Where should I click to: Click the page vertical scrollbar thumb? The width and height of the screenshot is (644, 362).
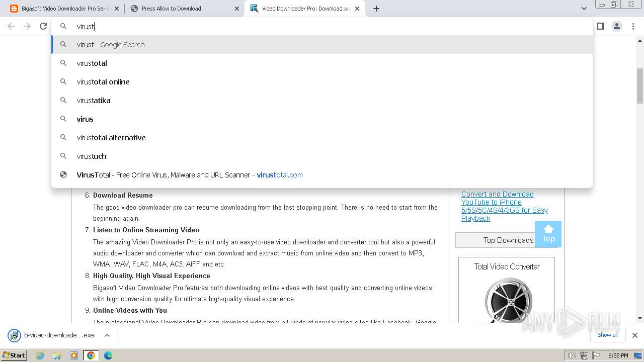pos(639,86)
